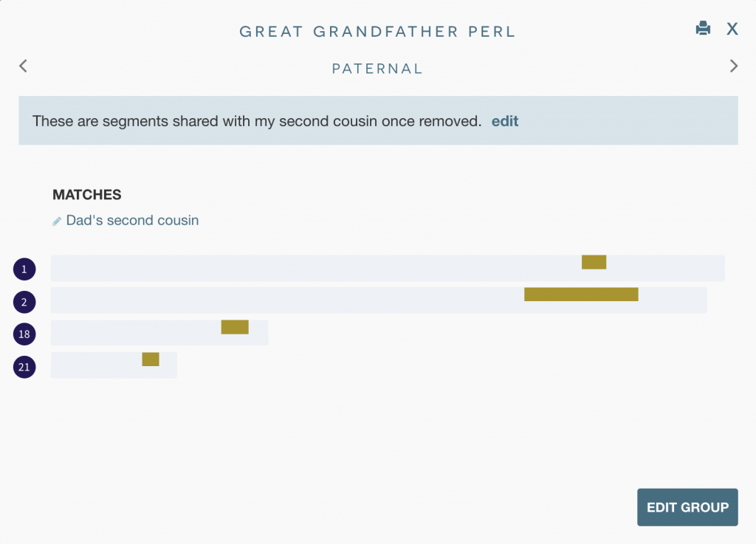
Task: Click chromosome 21 number badge
Action: click(x=24, y=367)
